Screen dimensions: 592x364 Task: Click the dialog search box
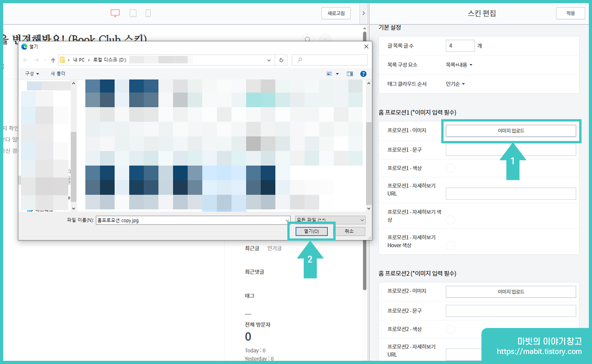pos(330,60)
